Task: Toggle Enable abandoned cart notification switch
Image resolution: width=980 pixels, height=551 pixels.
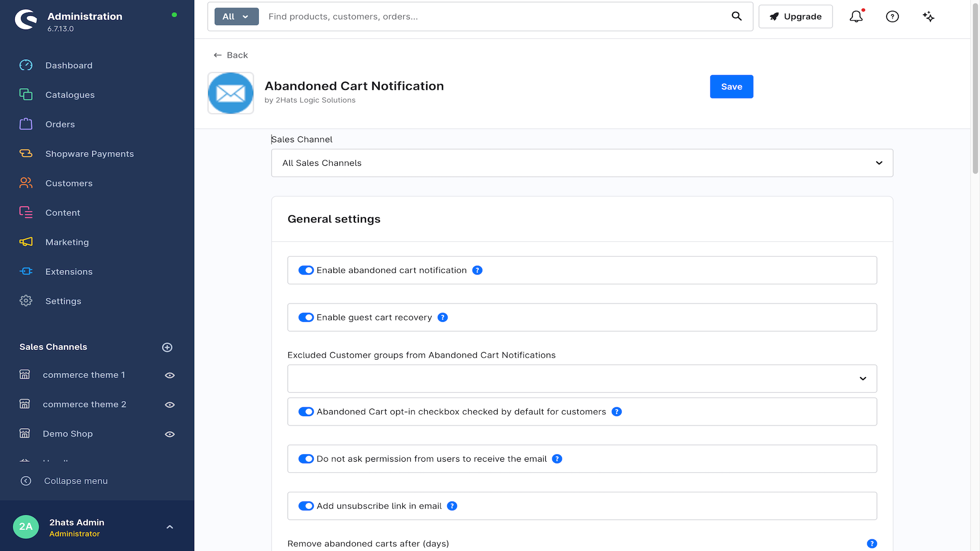Action: [x=306, y=270]
